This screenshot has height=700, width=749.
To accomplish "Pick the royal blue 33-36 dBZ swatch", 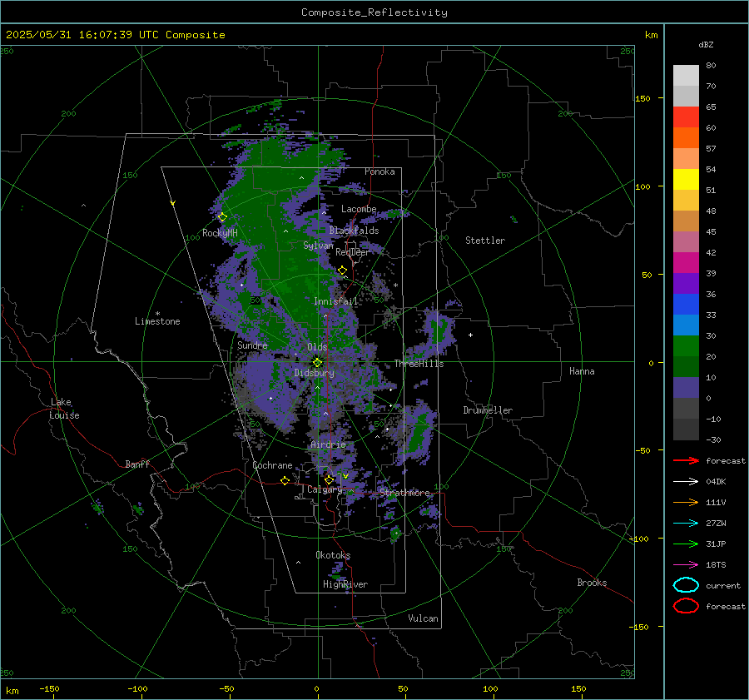I will pos(686,304).
